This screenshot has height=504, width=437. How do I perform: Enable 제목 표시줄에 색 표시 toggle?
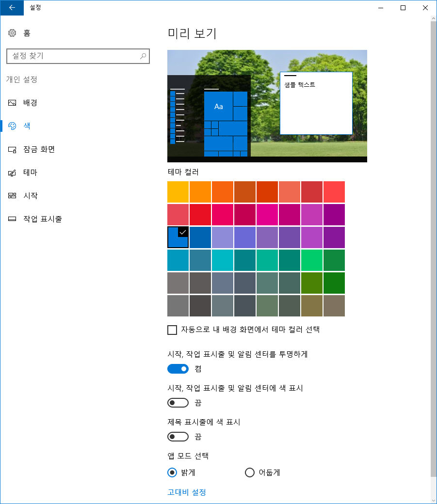point(178,437)
